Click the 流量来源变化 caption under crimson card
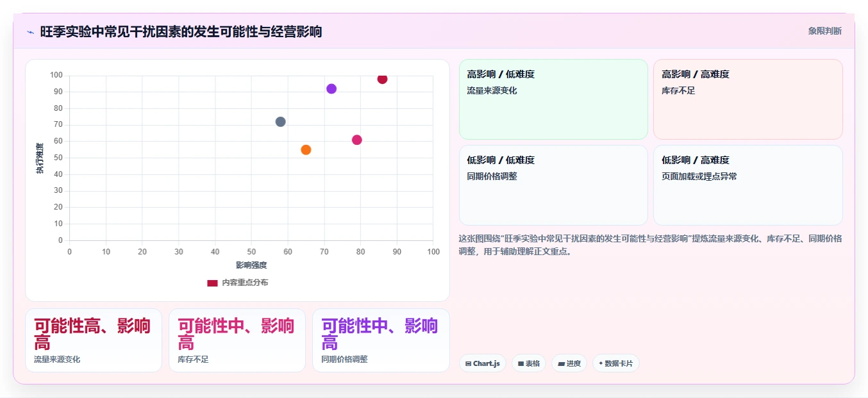This screenshot has height=398, width=868. (x=57, y=360)
